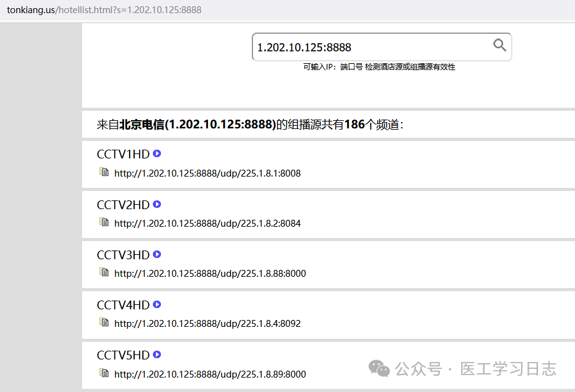
Task: Copy the CCTV5HD stream link icon
Action: pyautogui.click(x=104, y=373)
